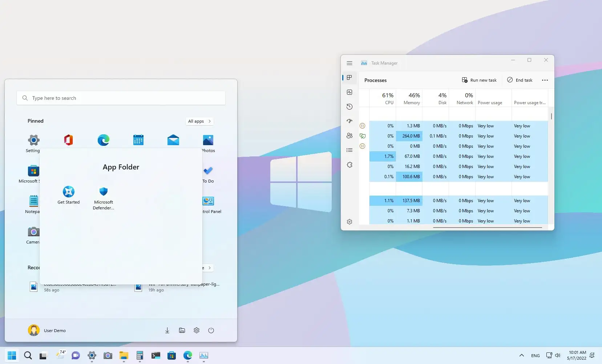Click the Run new task button
Screen dimensions: 602x364
pyautogui.click(x=479, y=80)
